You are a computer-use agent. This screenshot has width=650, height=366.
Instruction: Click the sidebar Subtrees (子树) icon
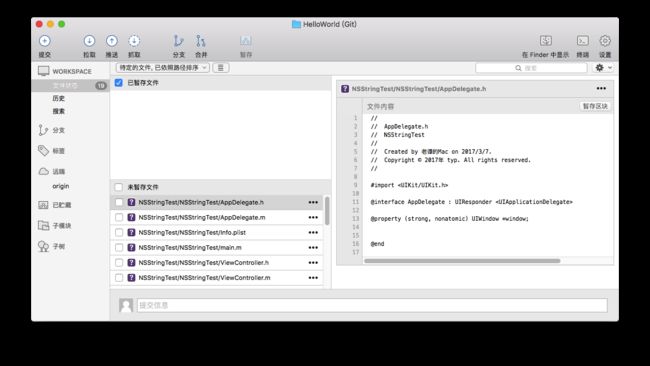point(43,246)
